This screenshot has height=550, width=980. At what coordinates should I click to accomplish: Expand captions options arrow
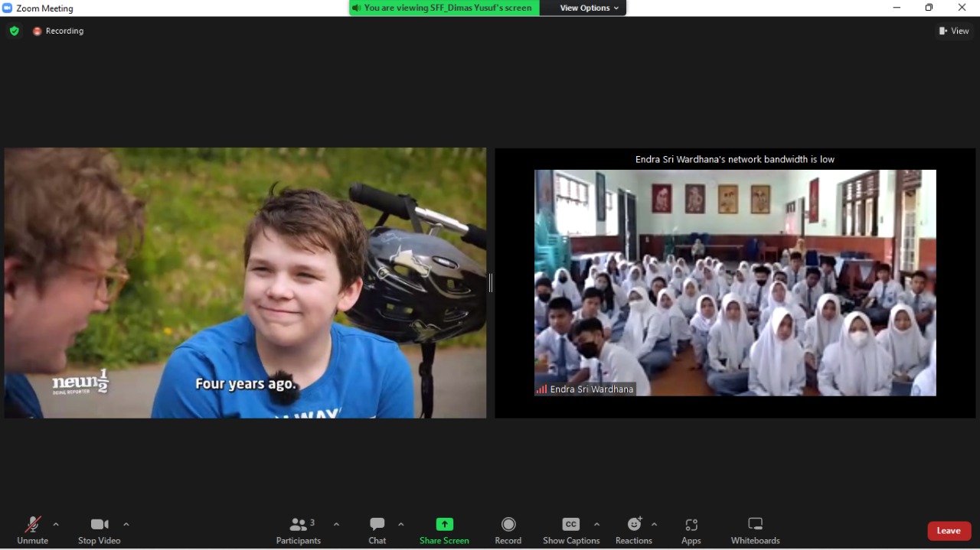596,525
